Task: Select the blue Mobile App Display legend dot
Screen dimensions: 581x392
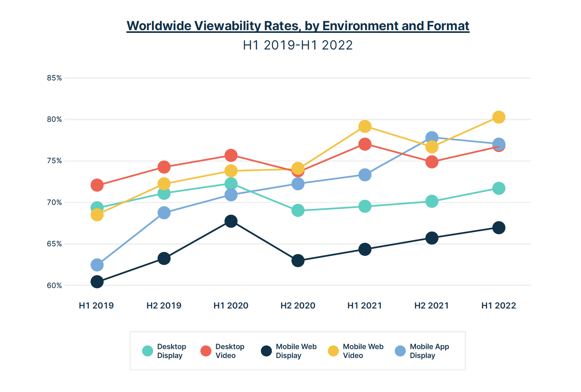Action: (x=400, y=351)
